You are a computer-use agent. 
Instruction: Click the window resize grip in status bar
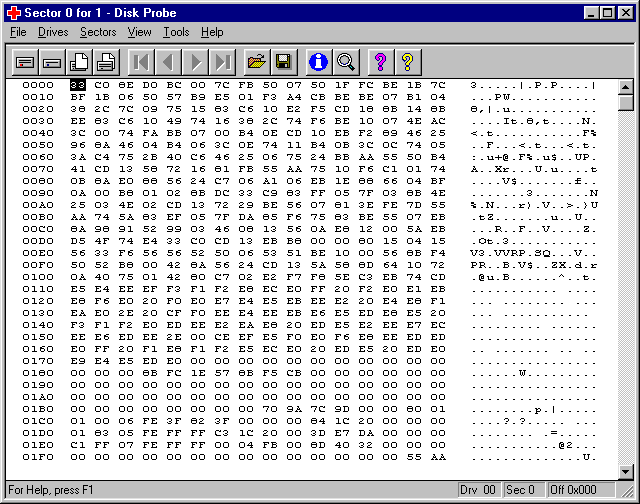click(627, 491)
